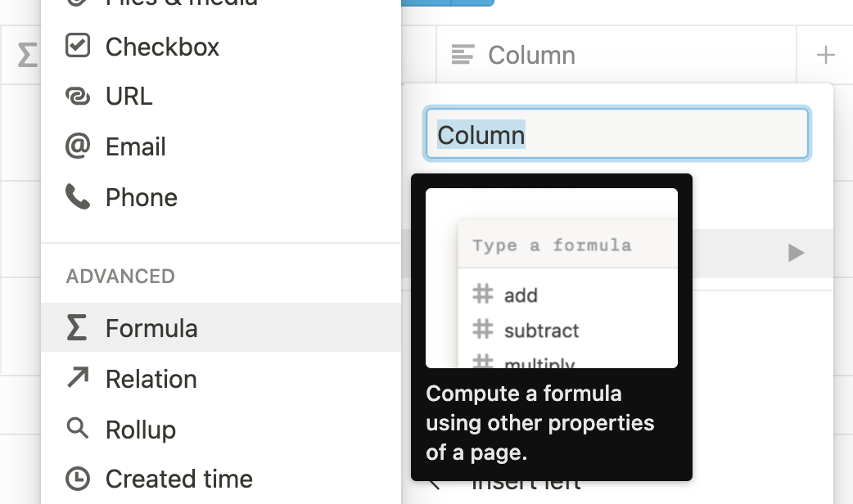The width and height of the screenshot is (853, 504).
Task: Pick Rollup from the advanced list
Action: point(141,429)
